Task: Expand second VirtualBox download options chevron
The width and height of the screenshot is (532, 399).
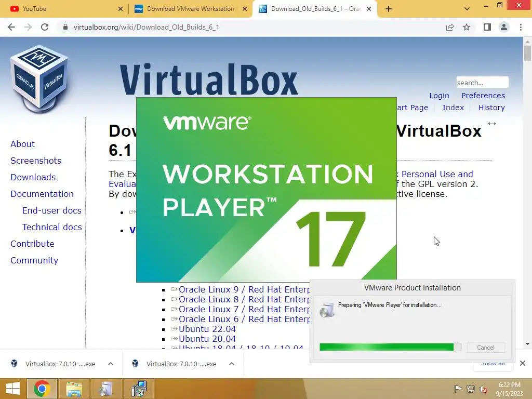Action: pos(232,364)
